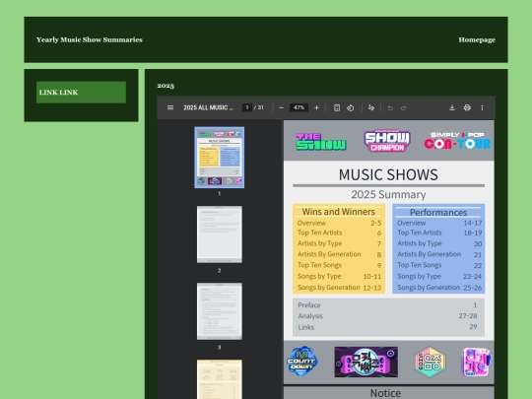Click Performances Artists By Generation 21 entry
The image size is (532, 399).
point(439,254)
